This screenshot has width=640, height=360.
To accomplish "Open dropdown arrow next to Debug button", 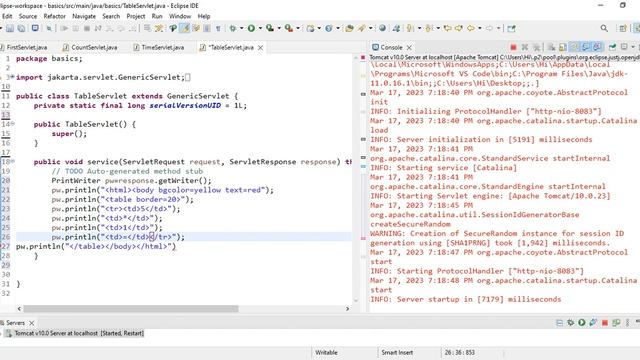I will [242, 28].
